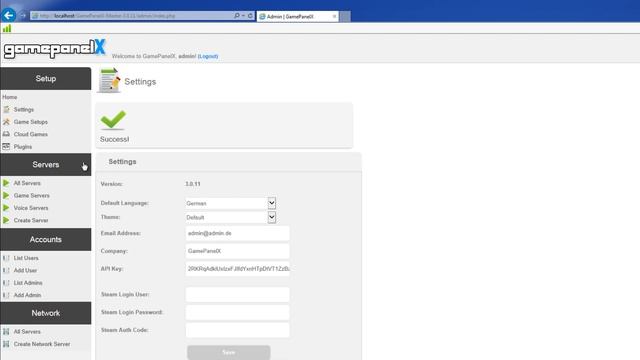This screenshot has height=360, width=640.
Task: Click the green arrow beside All Servers under Servers
Action: coord(6,183)
